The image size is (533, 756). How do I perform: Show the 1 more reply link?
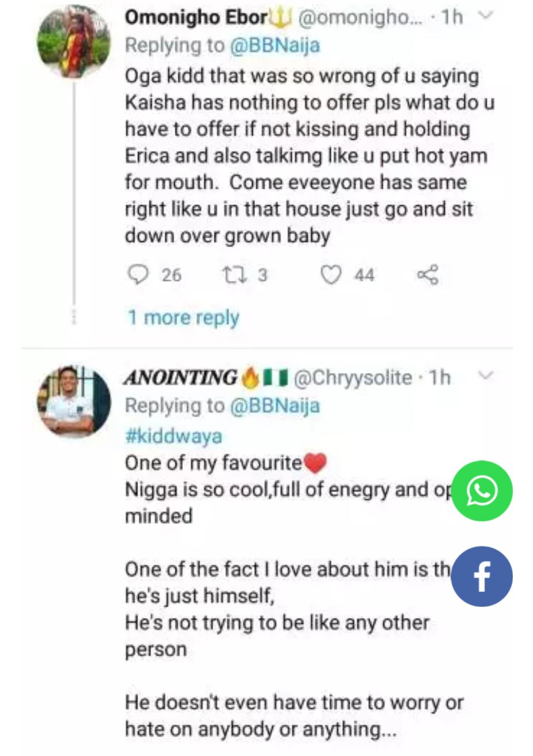point(183,317)
